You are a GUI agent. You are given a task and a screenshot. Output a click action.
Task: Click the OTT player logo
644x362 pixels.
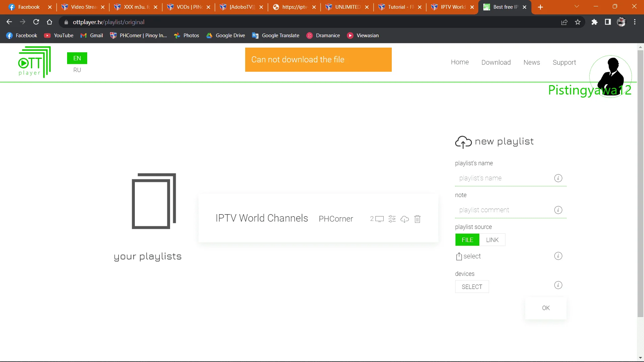coord(34,62)
